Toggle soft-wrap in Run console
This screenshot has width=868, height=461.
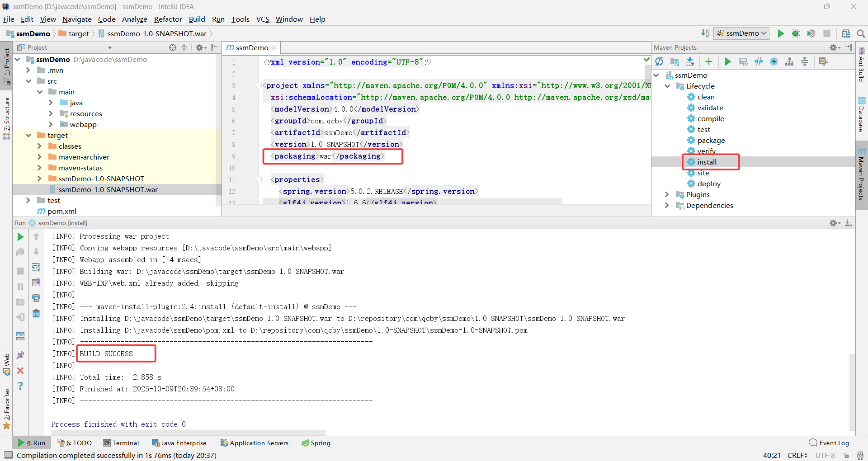[x=36, y=267]
